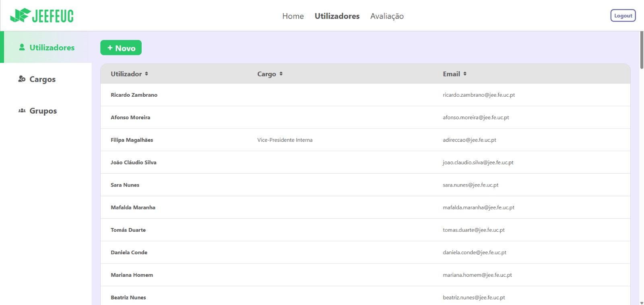Select Grupos label in the sidebar
Screen dimensions: 644x305
coord(43,111)
